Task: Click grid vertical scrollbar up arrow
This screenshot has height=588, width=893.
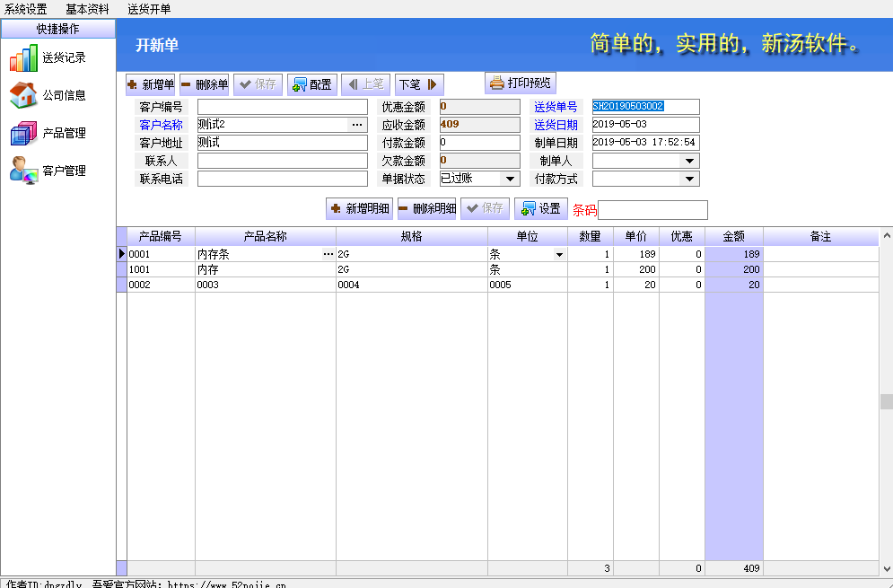Action: (x=886, y=234)
